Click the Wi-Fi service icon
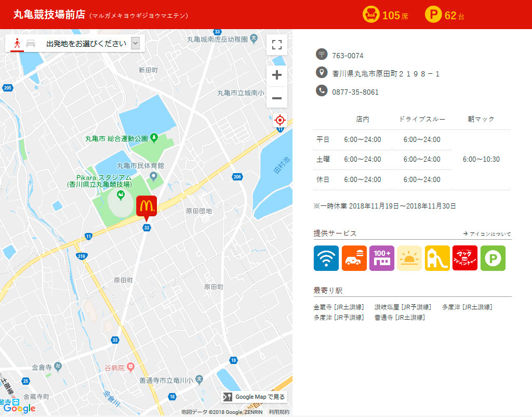Screen dimensions: 532x417 point(326,258)
